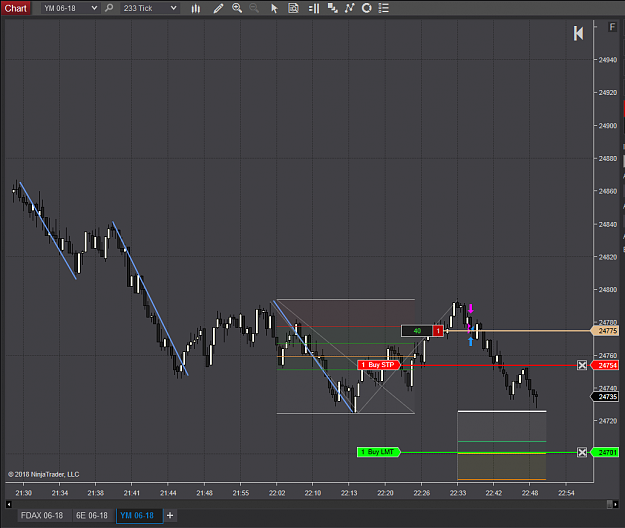Activate the Zoom In magnifier tool
The width and height of the screenshot is (625, 528).
coord(237,8)
